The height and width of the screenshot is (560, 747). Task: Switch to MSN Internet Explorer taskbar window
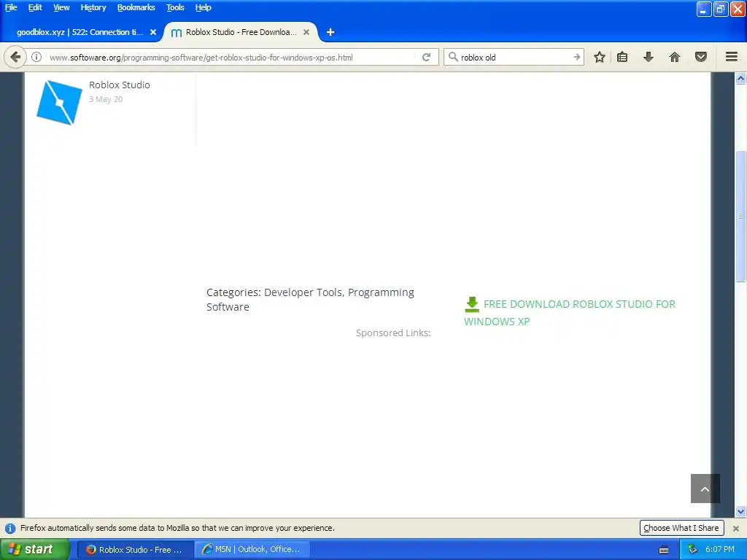coord(252,550)
